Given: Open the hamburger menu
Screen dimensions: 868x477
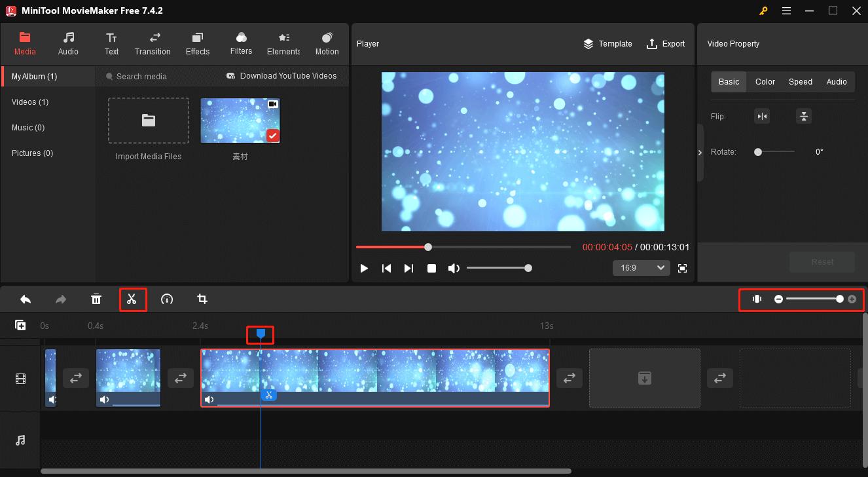Looking at the screenshot, I should pos(786,11).
